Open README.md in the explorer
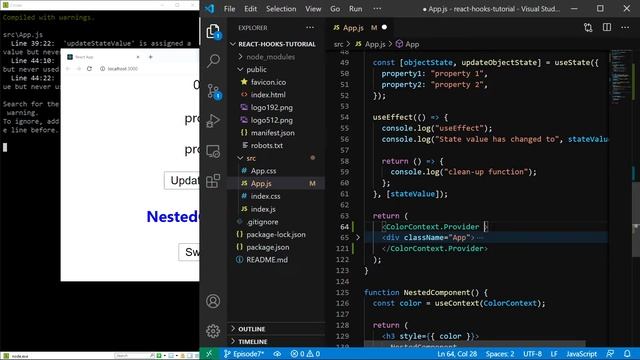 pyautogui.click(x=267, y=260)
